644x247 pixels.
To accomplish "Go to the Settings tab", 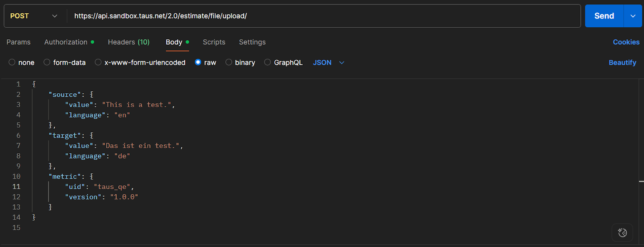I will click(252, 42).
